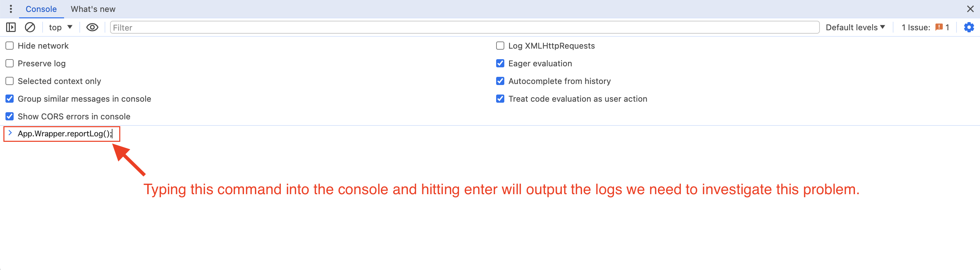Click the App.Wrapper.reportLog() command line
Viewport: 980px width, 270px height.
(65, 134)
